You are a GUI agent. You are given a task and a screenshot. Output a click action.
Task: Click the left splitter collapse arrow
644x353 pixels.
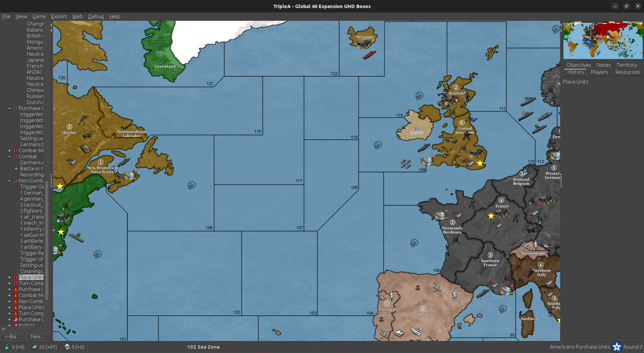(51, 25)
